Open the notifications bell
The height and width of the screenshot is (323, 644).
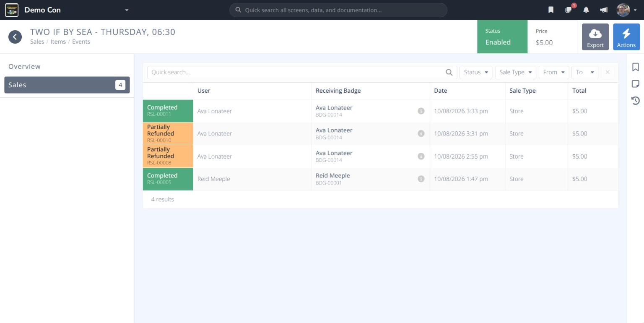click(x=586, y=10)
